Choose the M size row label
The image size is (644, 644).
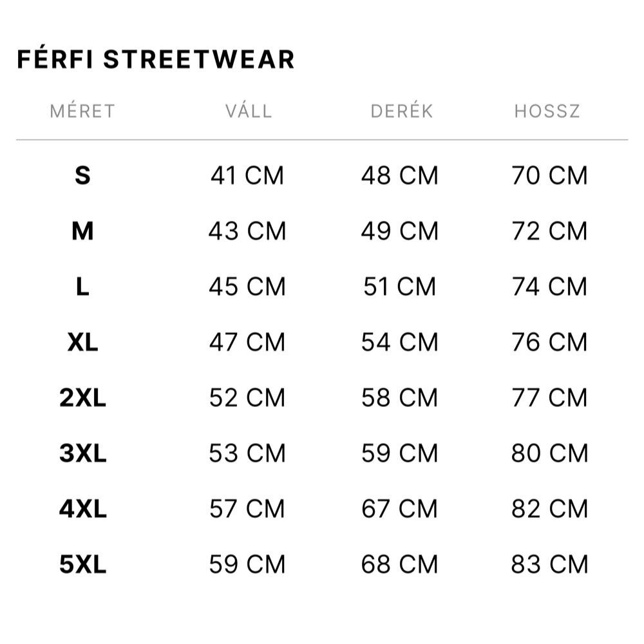point(82,231)
